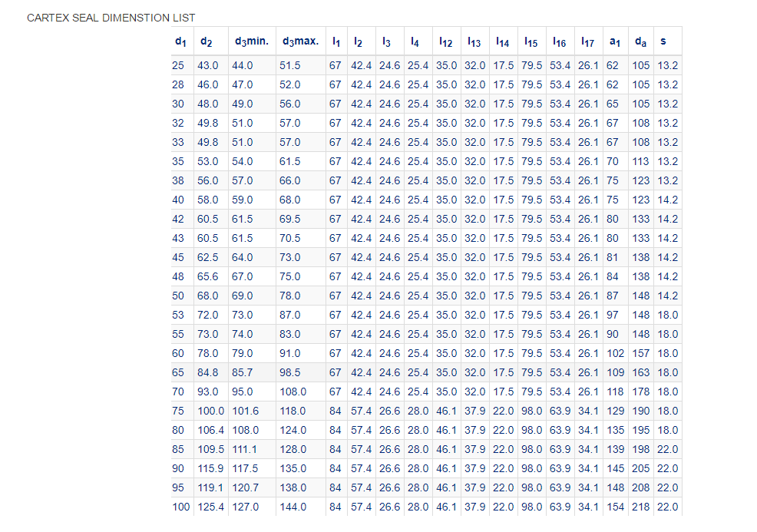Screen dimensions: 757x532
Task: Select the l16 column header
Action: 560,42
